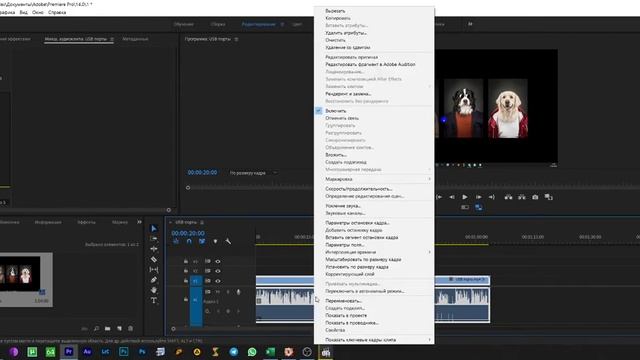Viewport: 640px width, 360px height.
Task: Select the Track Select Forward tool
Action: 154,238
